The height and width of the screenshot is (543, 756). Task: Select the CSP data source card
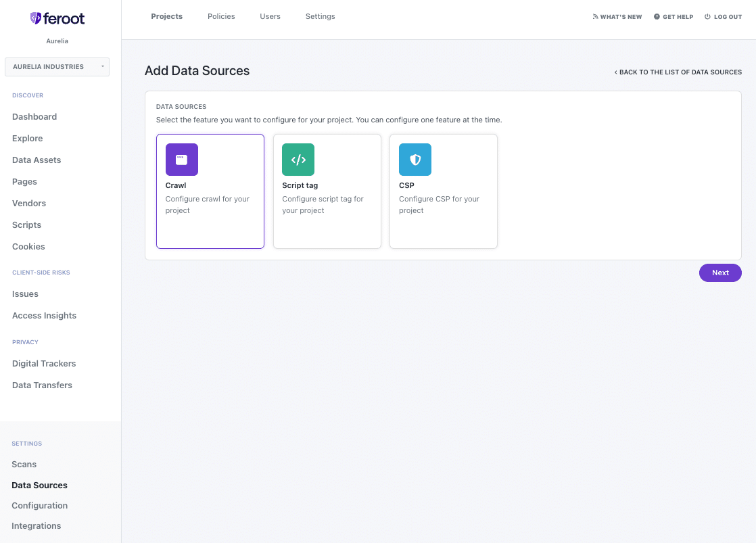pos(444,191)
